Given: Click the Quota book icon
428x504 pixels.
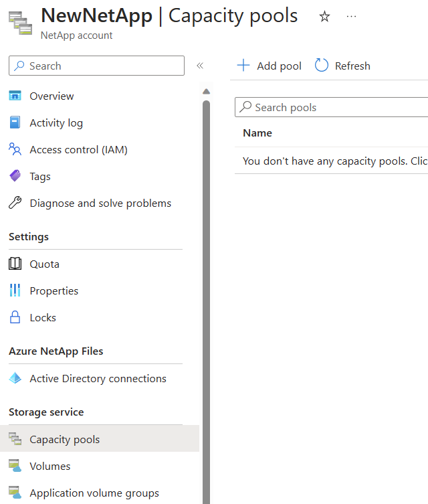Looking at the screenshot, I should [x=15, y=264].
